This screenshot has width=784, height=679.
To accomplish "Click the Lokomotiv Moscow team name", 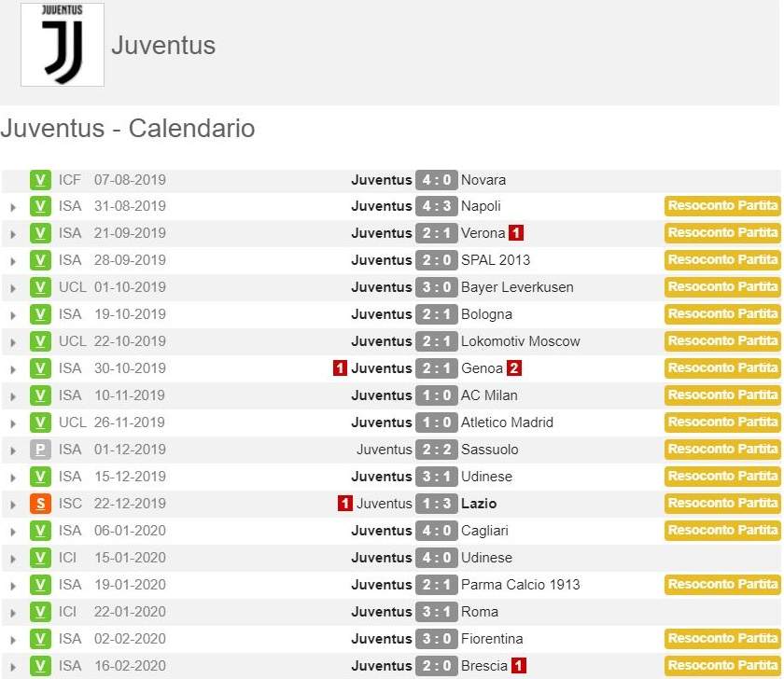I will (x=520, y=341).
